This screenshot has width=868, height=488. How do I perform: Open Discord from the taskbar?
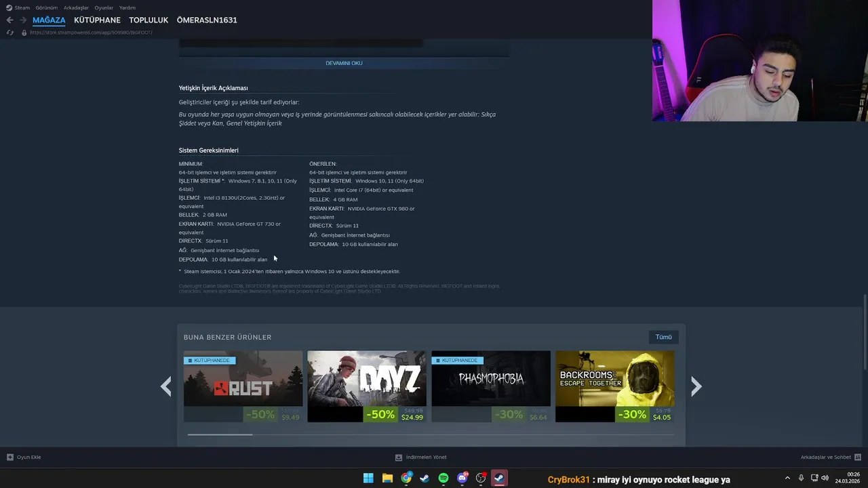click(462, 479)
